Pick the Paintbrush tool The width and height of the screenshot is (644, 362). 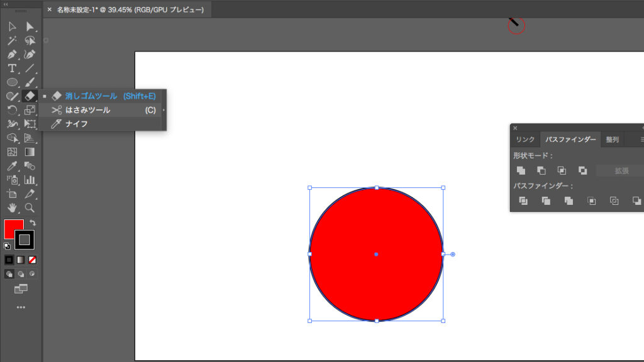click(x=30, y=82)
